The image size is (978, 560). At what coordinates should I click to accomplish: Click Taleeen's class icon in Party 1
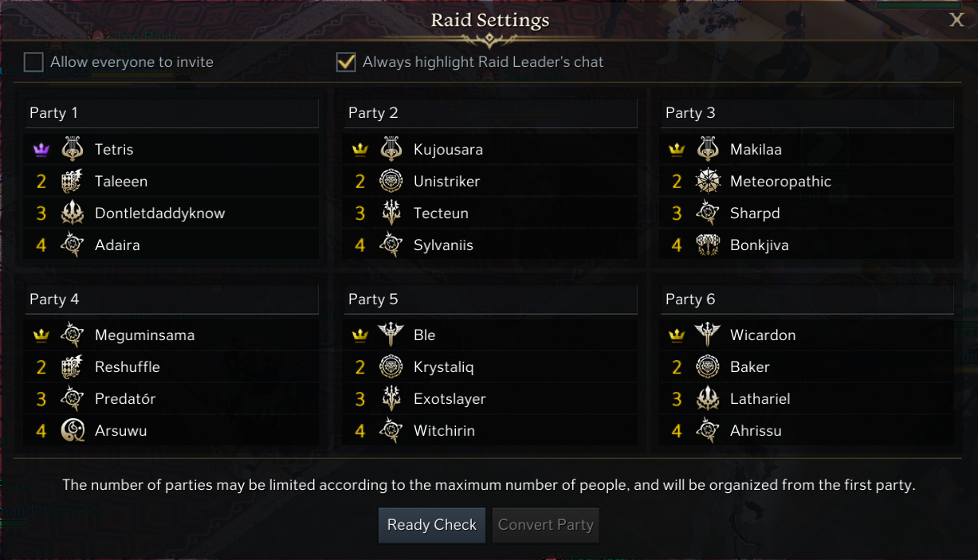coord(73,182)
